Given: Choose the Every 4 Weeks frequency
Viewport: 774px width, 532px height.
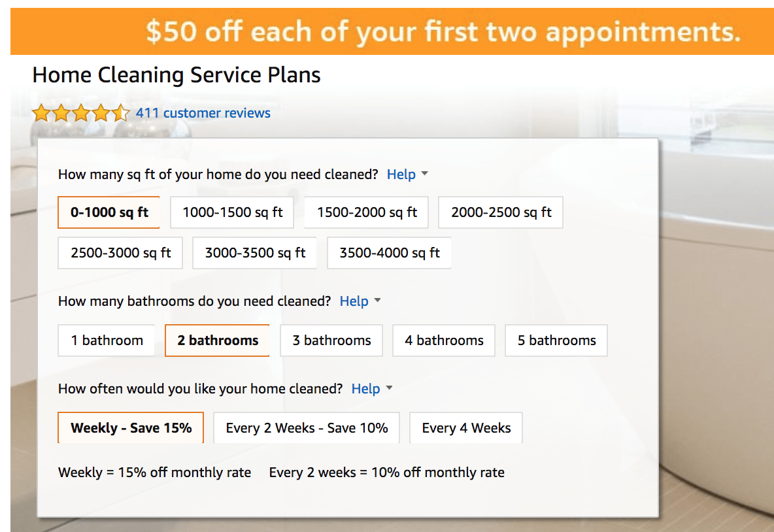Looking at the screenshot, I should click(x=466, y=428).
